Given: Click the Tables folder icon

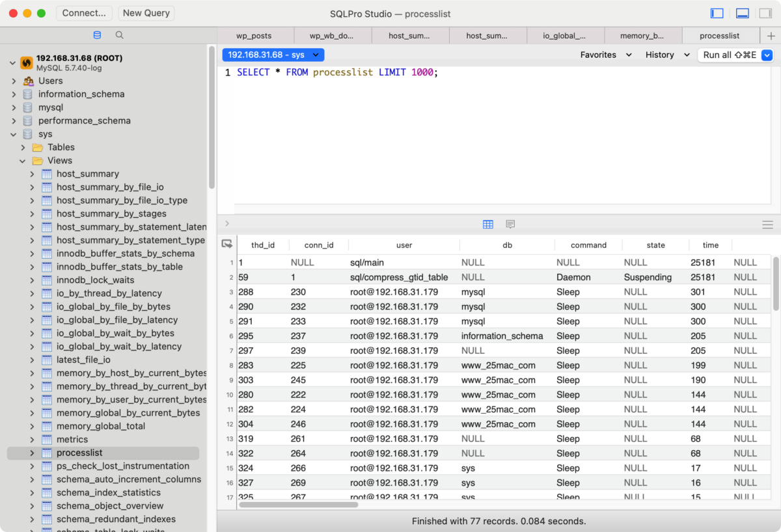Looking at the screenshot, I should pos(37,148).
